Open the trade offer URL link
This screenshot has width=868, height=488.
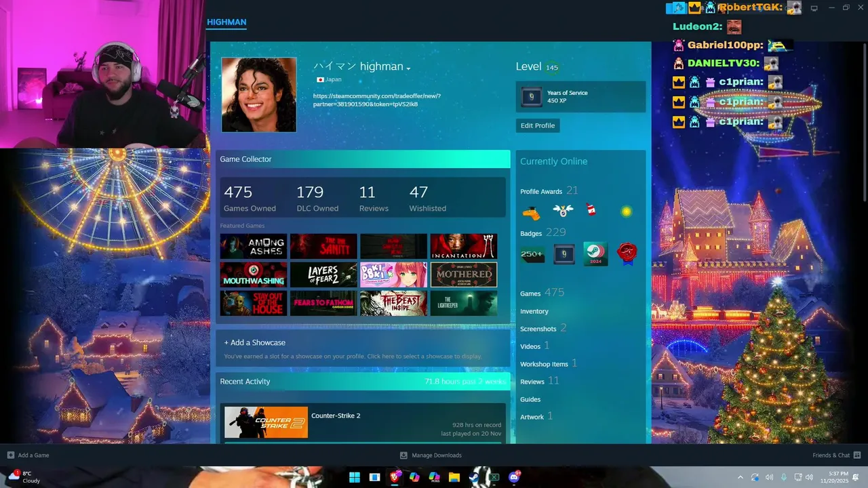pos(377,100)
